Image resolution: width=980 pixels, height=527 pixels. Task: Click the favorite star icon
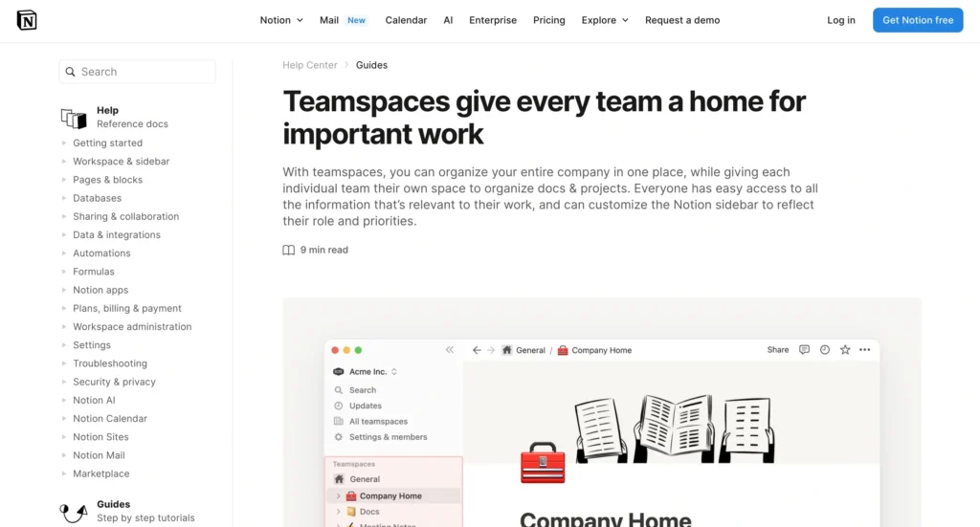(x=845, y=350)
